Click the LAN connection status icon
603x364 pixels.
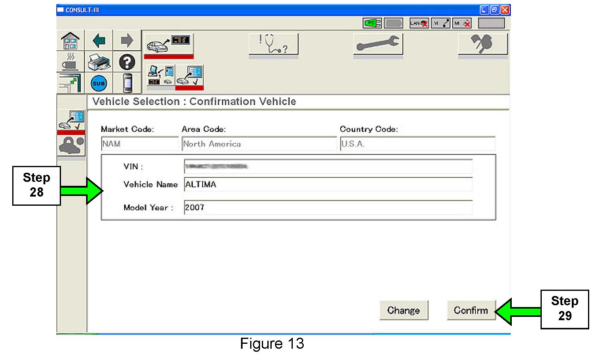[x=419, y=23]
